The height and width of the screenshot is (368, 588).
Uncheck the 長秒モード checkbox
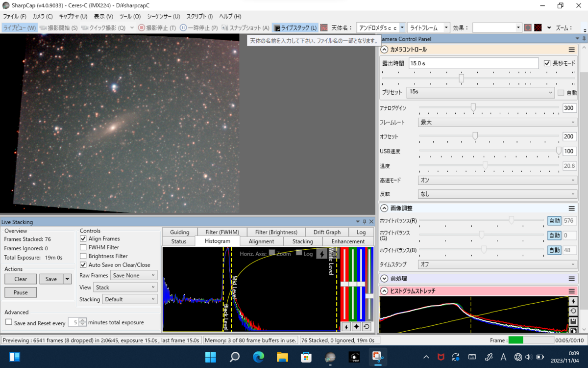(548, 63)
